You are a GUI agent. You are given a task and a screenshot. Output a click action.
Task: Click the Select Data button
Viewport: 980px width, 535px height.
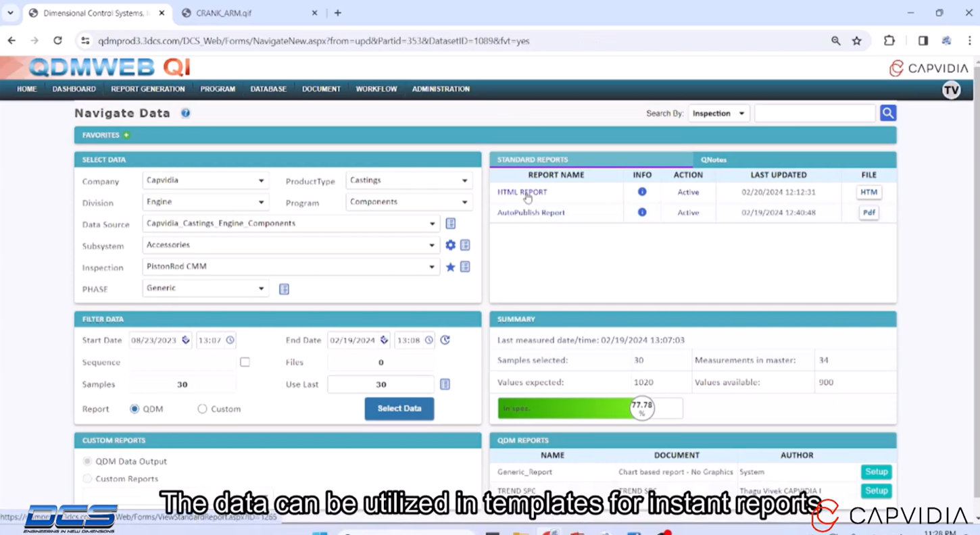(x=399, y=409)
